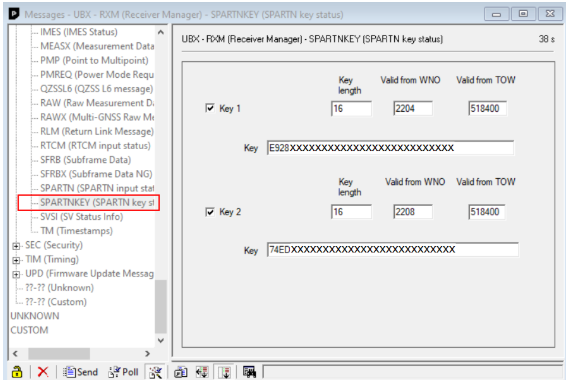Select ??-?? (Custom) tree item

pos(56,301)
